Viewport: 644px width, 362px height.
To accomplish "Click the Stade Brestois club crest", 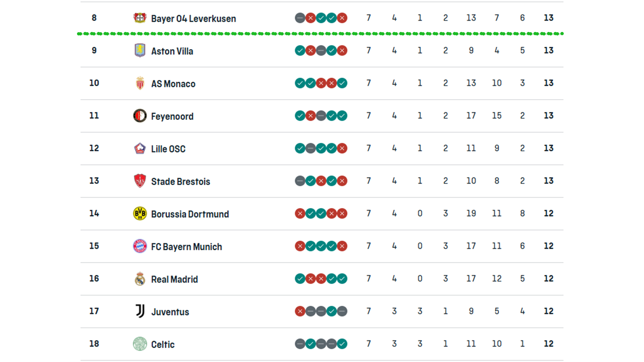I will 140,181.
